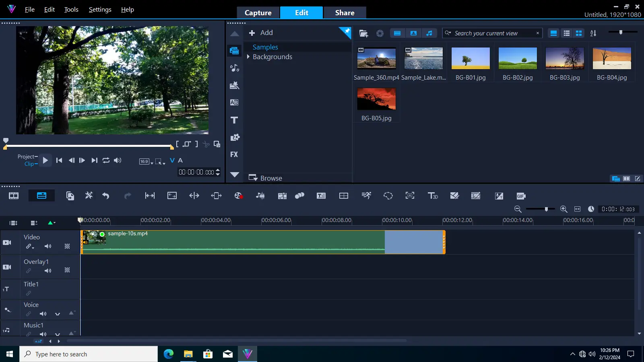Switch to the Share tab

point(345,12)
